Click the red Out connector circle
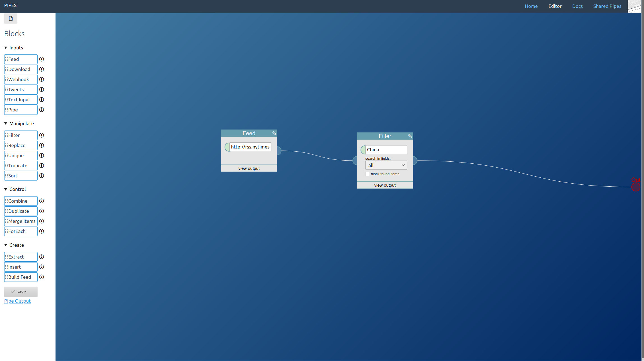The height and width of the screenshot is (361, 644). coord(636,187)
